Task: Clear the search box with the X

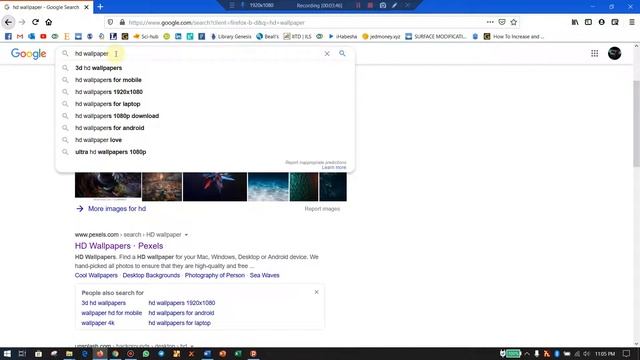Action: [x=327, y=53]
